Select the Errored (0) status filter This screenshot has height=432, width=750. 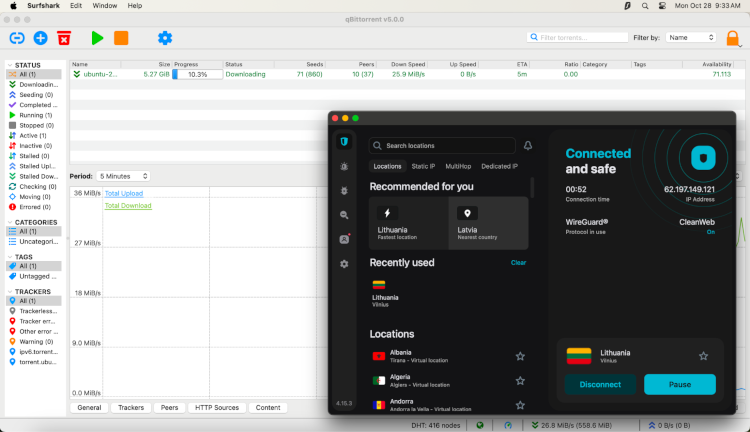pos(33,207)
